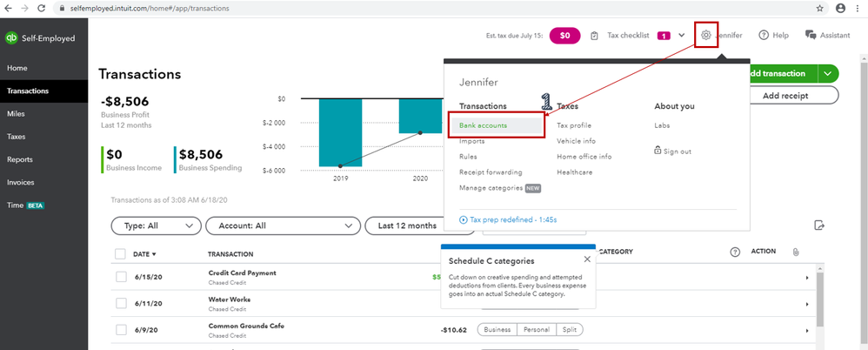This screenshot has height=350, width=868.
Task: Expand the Tax checklist chevron
Action: (682, 35)
